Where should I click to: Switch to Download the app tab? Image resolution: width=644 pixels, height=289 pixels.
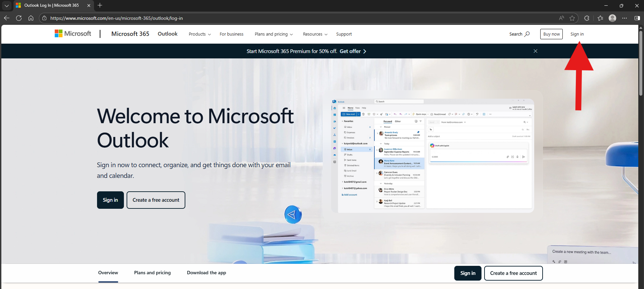[206, 273]
